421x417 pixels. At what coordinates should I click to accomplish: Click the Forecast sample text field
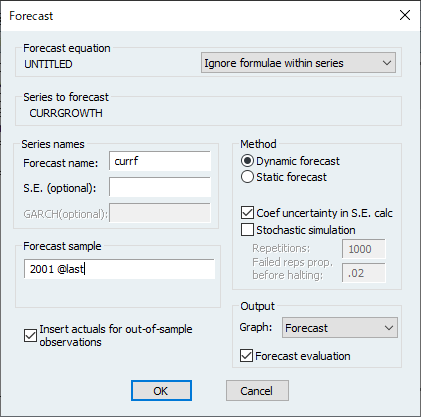[x=119, y=269]
